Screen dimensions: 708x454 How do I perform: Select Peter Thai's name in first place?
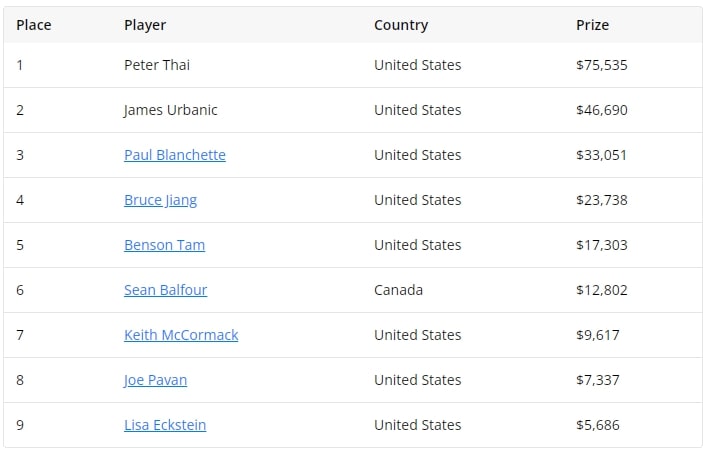(x=157, y=65)
